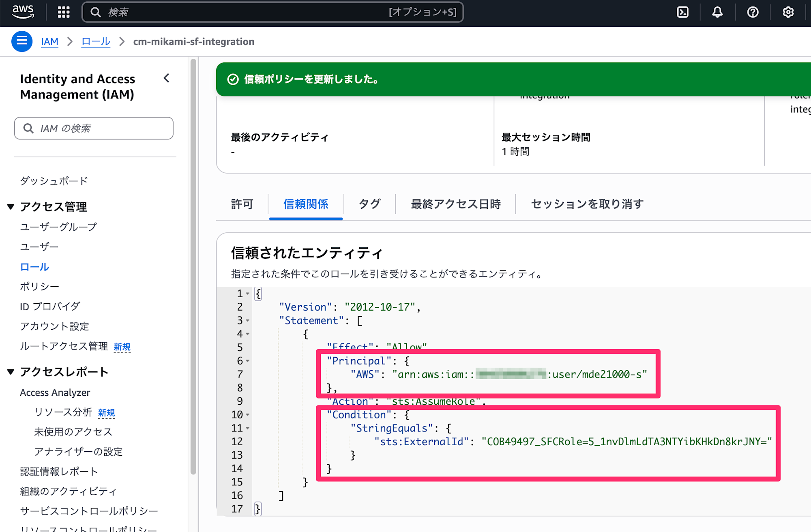This screenshot has height=532, width=811.
Task: Click the sts:ExternalId value string
Action: click(x=626, y=442)
